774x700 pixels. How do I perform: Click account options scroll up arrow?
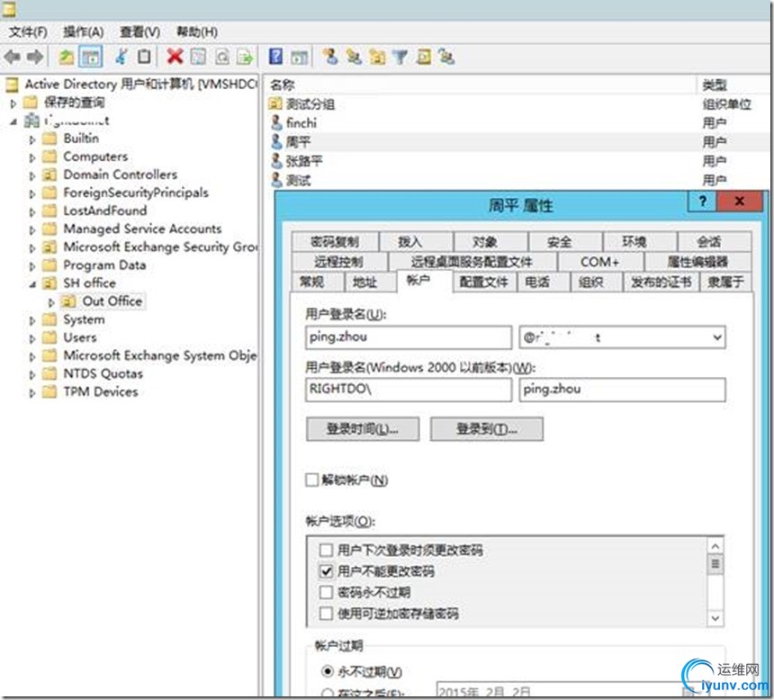coord(715,546)
